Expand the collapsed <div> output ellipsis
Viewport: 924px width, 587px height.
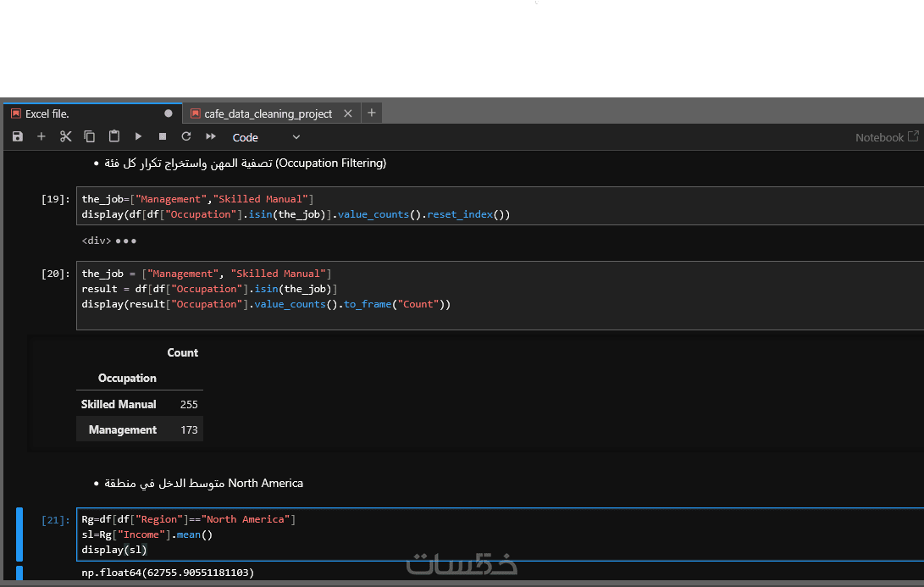pos(126,241)
